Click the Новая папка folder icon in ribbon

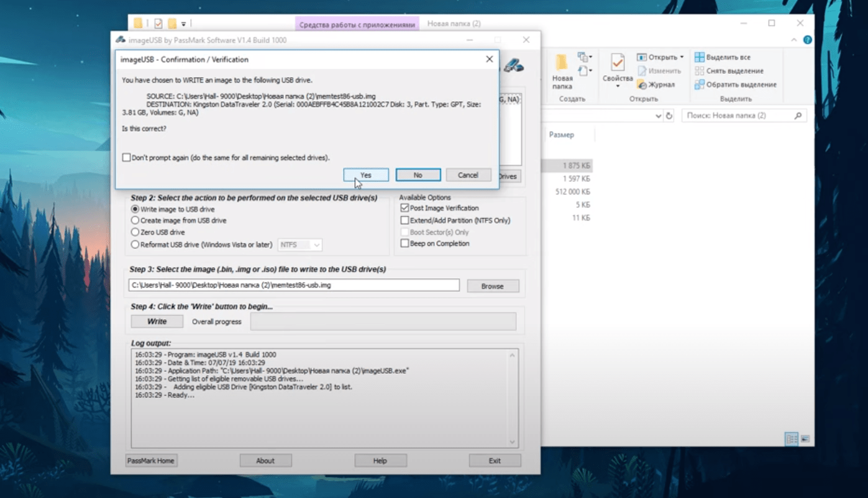[562, 63]
